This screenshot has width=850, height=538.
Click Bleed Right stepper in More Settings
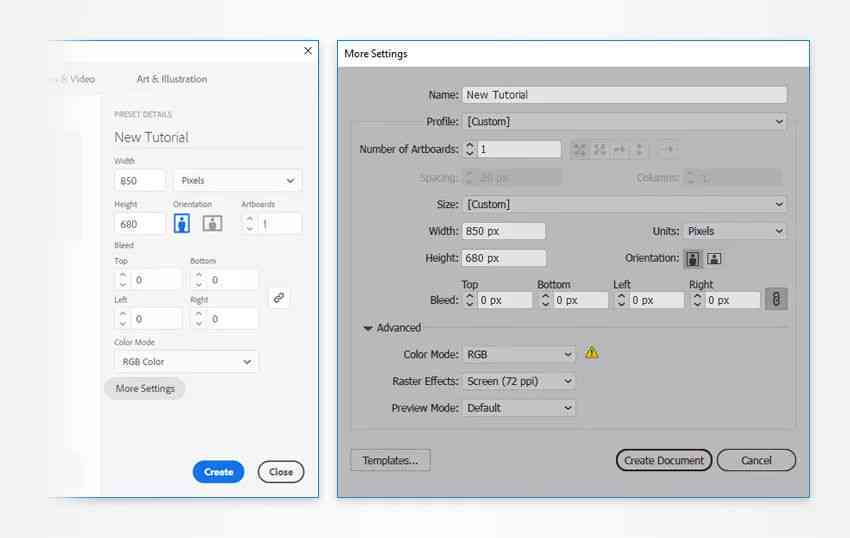pyautogui.click(x=698, y=300)
